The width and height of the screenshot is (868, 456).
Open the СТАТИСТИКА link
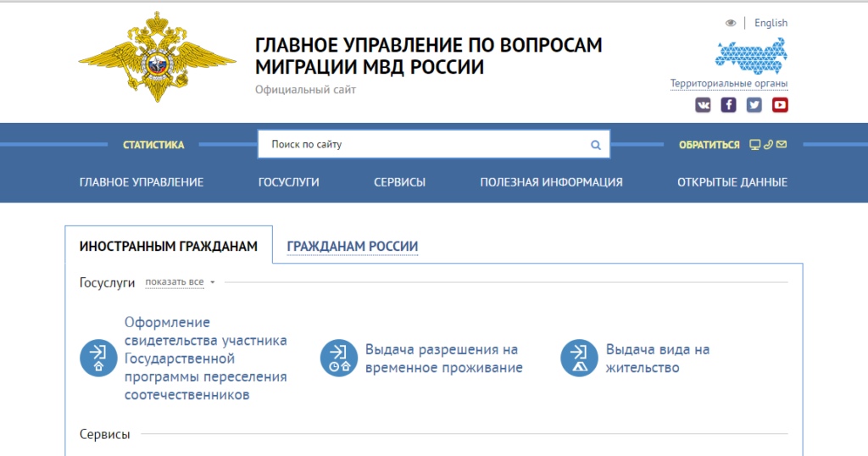point(153,145)
